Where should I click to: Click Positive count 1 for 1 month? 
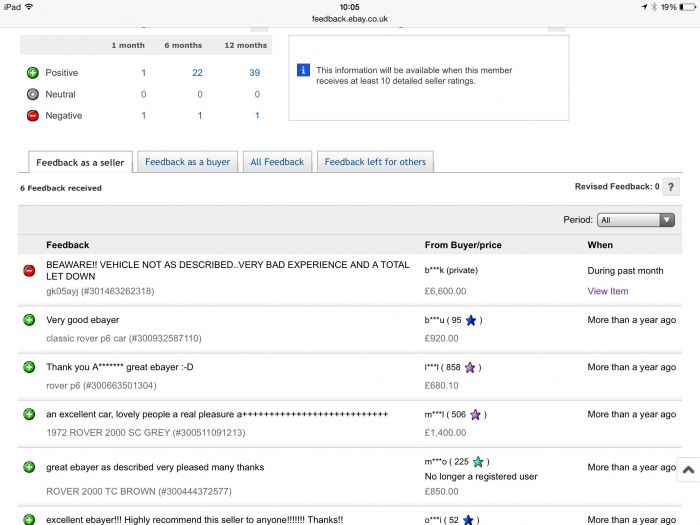click(143, 72)
